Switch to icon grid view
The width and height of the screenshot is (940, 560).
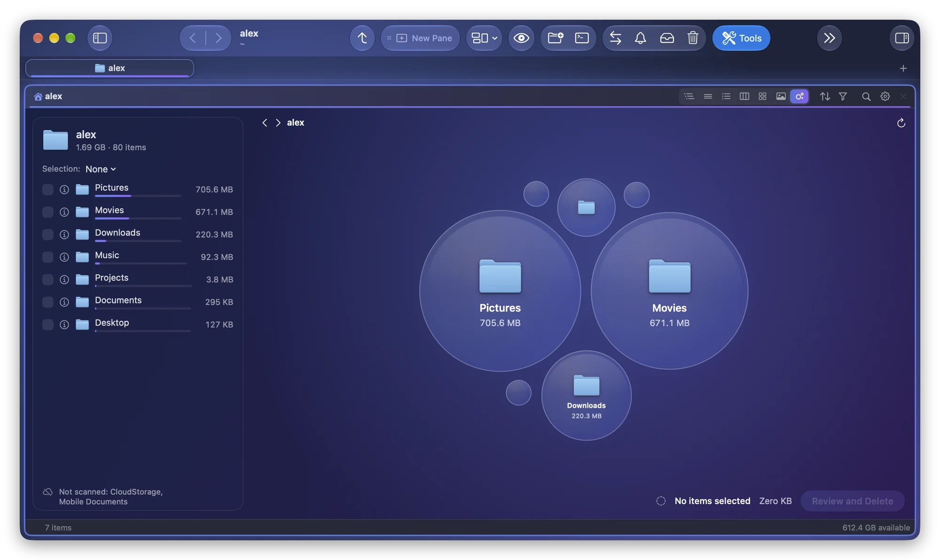[762, 96]
